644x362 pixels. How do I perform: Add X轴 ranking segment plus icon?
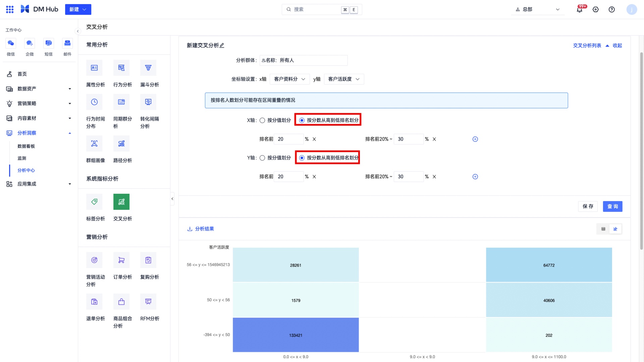pyautogui.click(x=475, y=139)
